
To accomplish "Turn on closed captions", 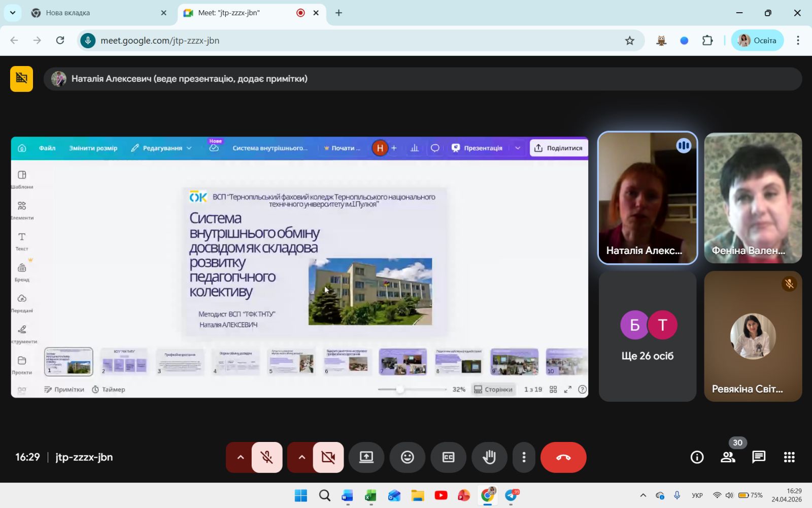I will coord(448,457).
